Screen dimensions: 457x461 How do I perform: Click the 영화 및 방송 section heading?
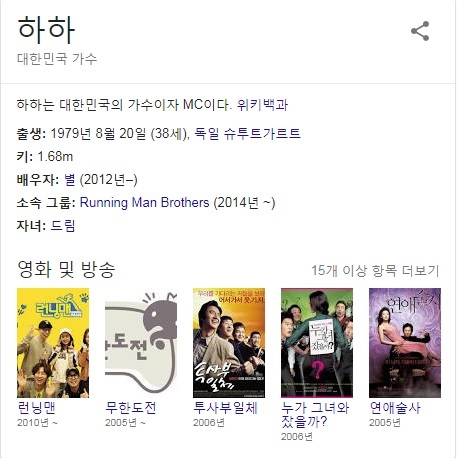click(x=66, y=269)
